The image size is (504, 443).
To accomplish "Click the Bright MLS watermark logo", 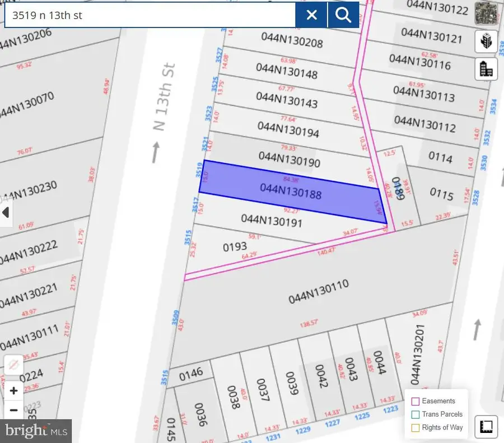I will point(36,431).
